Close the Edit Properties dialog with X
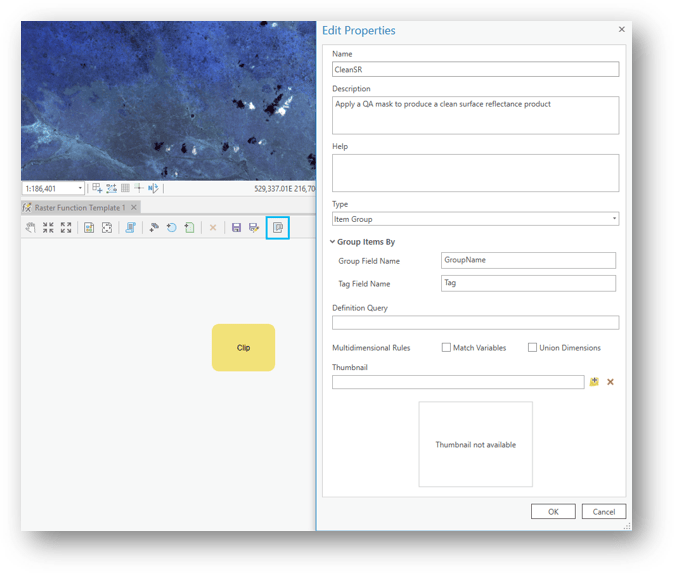Viewport: 674px width, 573px height. [x=622, y=29]
